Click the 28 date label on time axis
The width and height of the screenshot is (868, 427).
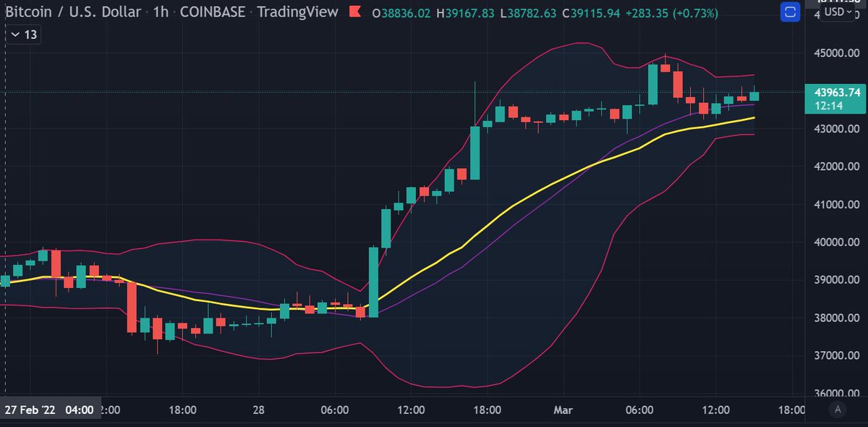pyautogui.click(x=258, y=410)
